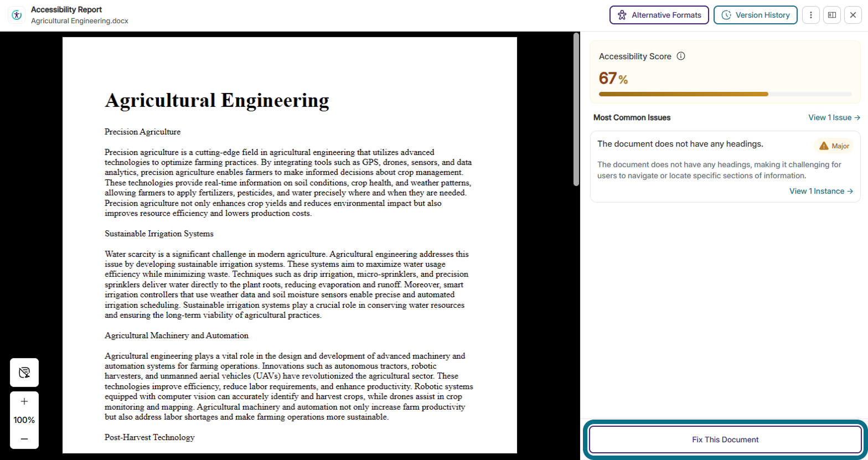Click the accessibility score progress bar

(x=725, y=94)
